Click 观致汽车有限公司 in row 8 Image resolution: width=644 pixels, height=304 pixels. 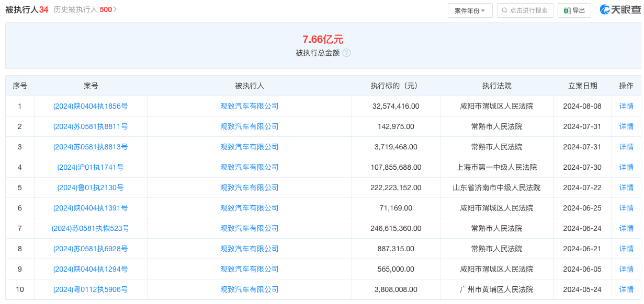pyautogui.click(x=250, y=249)
